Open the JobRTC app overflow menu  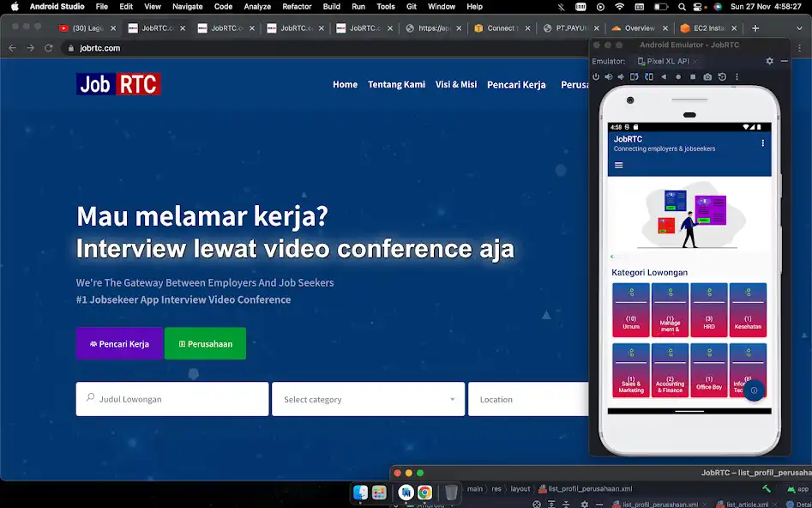pos(762,143)
